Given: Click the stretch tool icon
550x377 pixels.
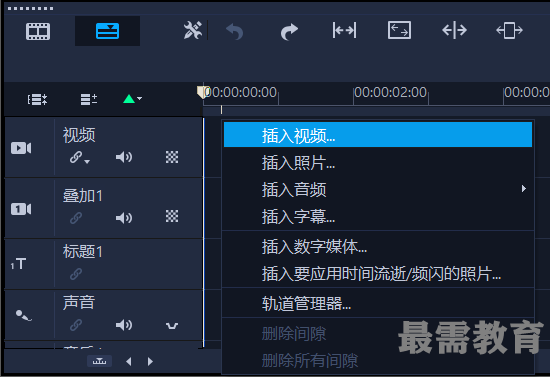Looking at the screenshot, I should tap(400, 30).
